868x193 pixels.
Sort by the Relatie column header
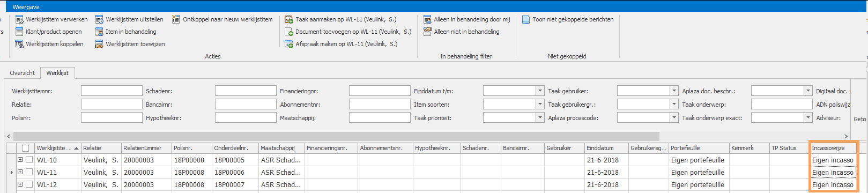(101, 148)
